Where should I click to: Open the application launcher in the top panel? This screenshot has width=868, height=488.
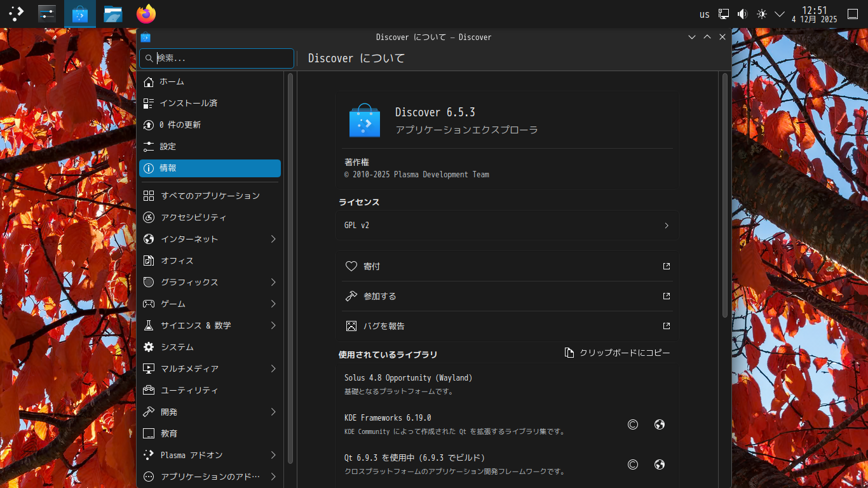16,13
